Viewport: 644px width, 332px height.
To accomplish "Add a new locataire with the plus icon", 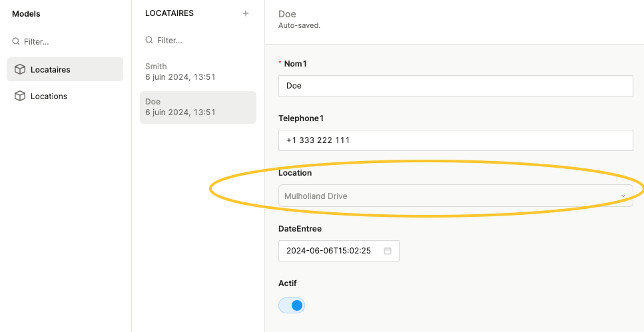I will point(246,13).
